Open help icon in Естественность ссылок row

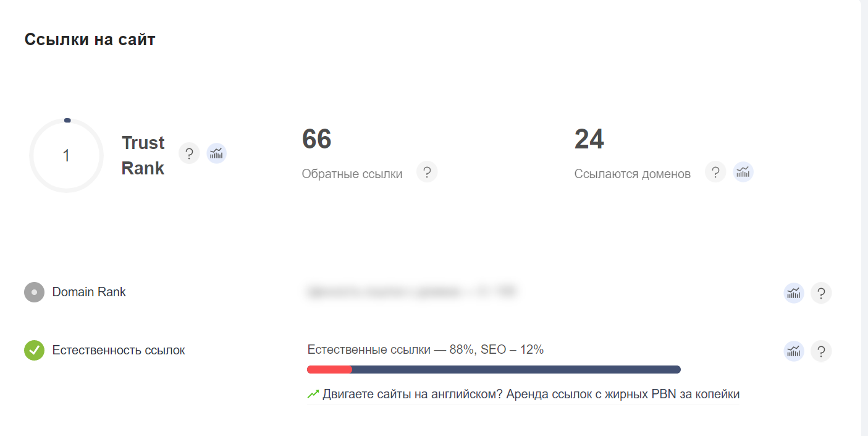click(x=821, y=351)
